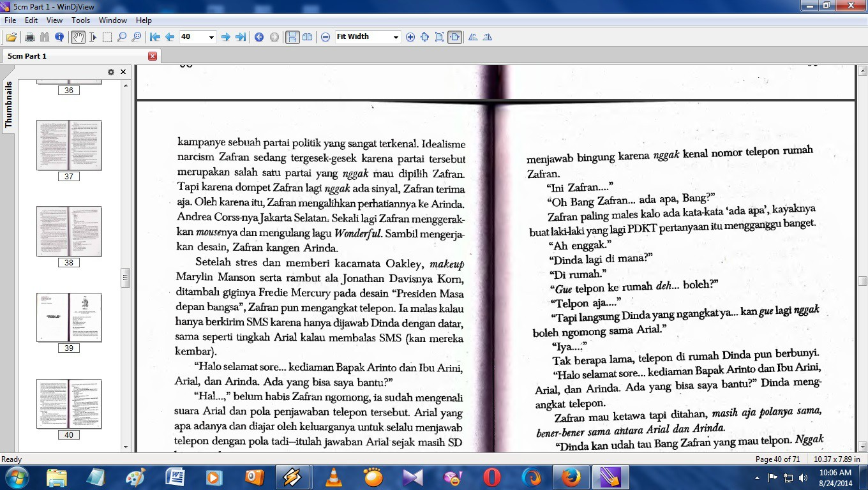Expand the Fit Width zoom dropdown
The width and height of the screenshot is (868, 490).
tap(395, 37)
